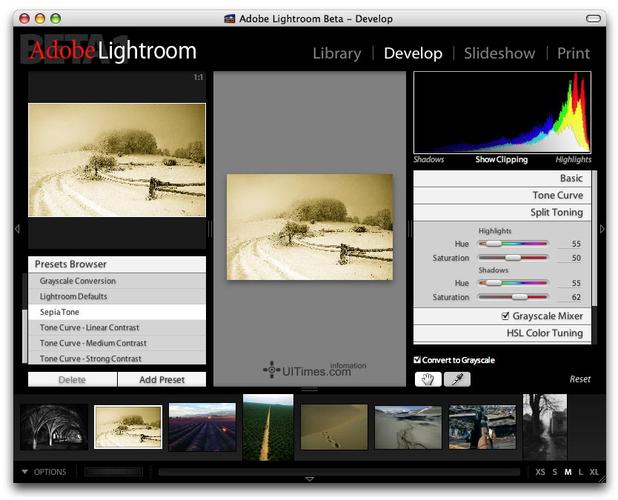Click the navigator preview image
The height and width of the screenshot is (500, 618).
(117, 160)
